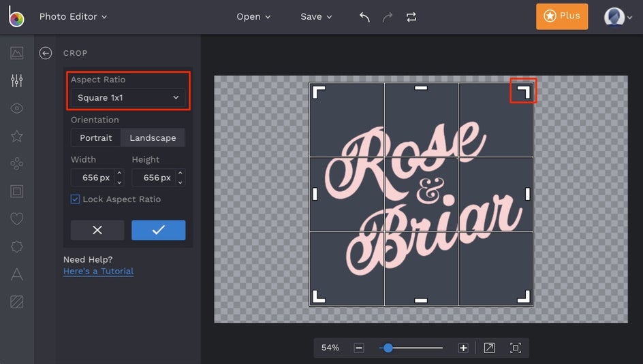Uncheck the Lock Aspect Ratio checkbox

[x=76, y=199]
